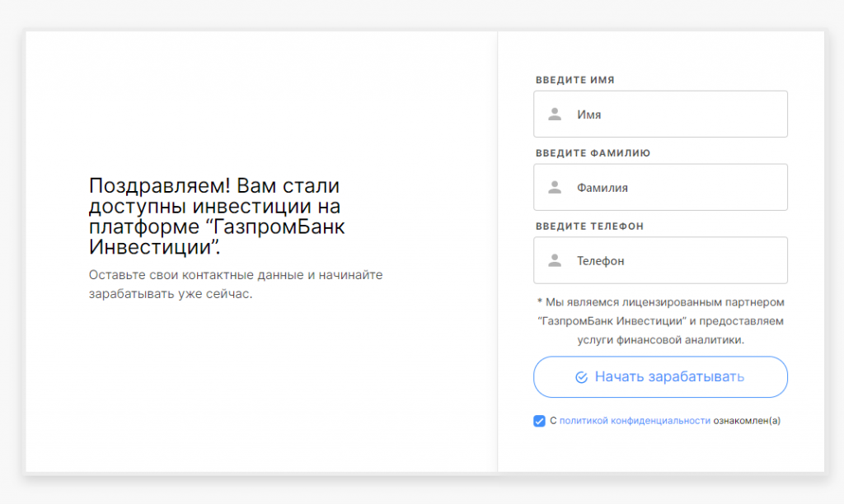Image resolution: width=844 pixels, height=504 pixels.
Task: Click the ознакомлен(а) text
Action: 747,421
